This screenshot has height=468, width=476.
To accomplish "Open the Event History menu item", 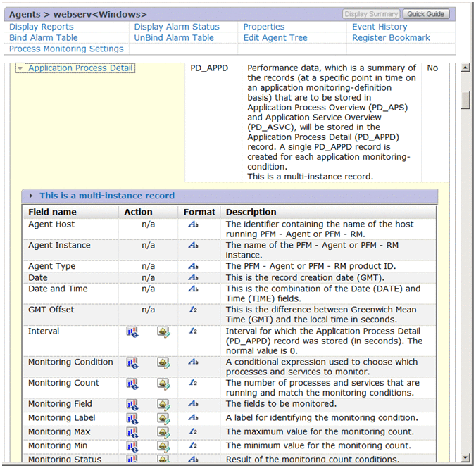I will (380, 27).
